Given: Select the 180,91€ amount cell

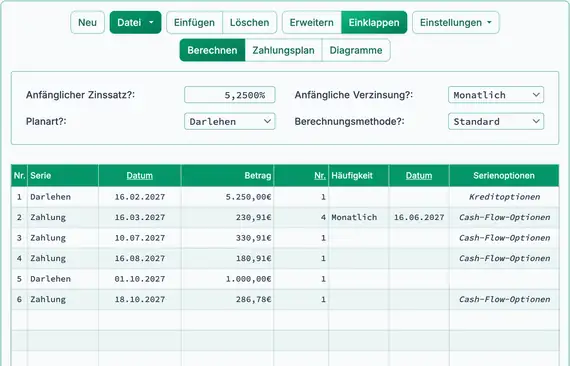Looking at the screenshot, I should pos(227,258).
